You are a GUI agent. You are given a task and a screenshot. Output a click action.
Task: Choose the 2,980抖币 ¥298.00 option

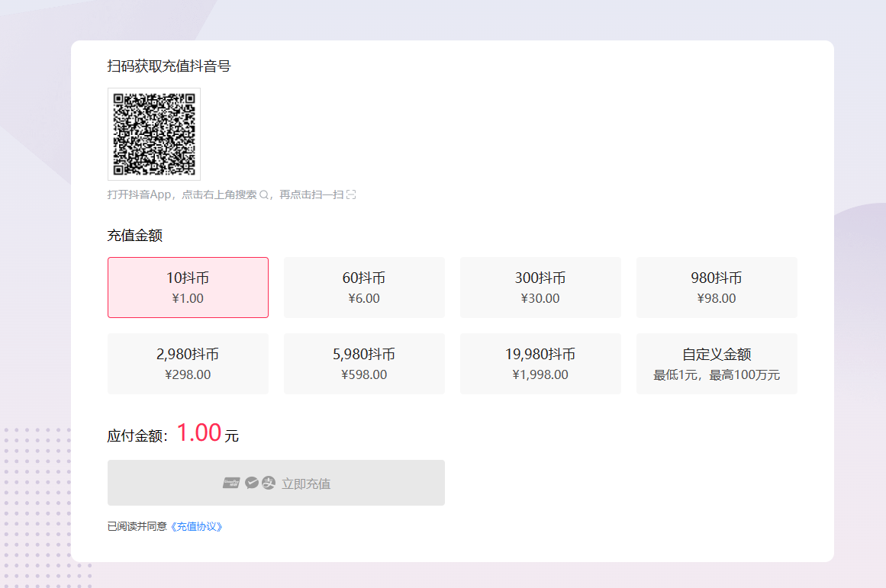click(x=188, y=364)
